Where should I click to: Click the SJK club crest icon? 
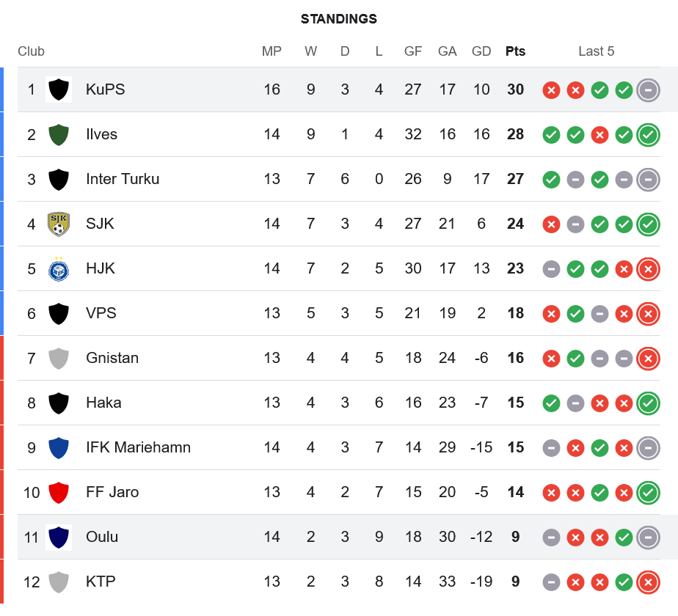tap(59, 224)
